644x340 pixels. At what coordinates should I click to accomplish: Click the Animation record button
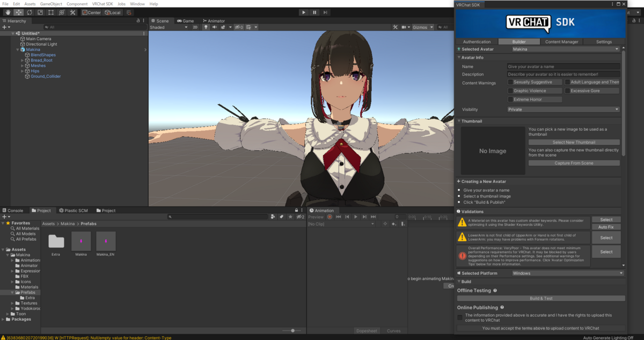(330, 217)
